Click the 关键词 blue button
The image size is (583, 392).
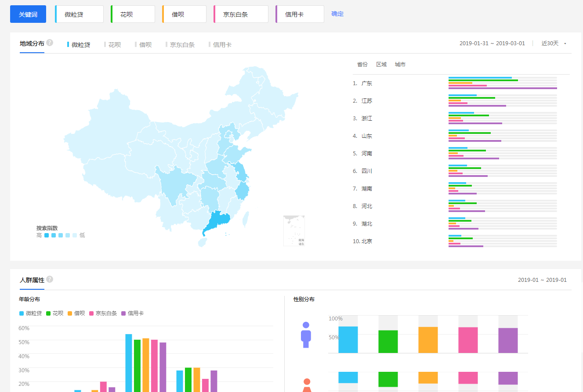tap(28, 14)
